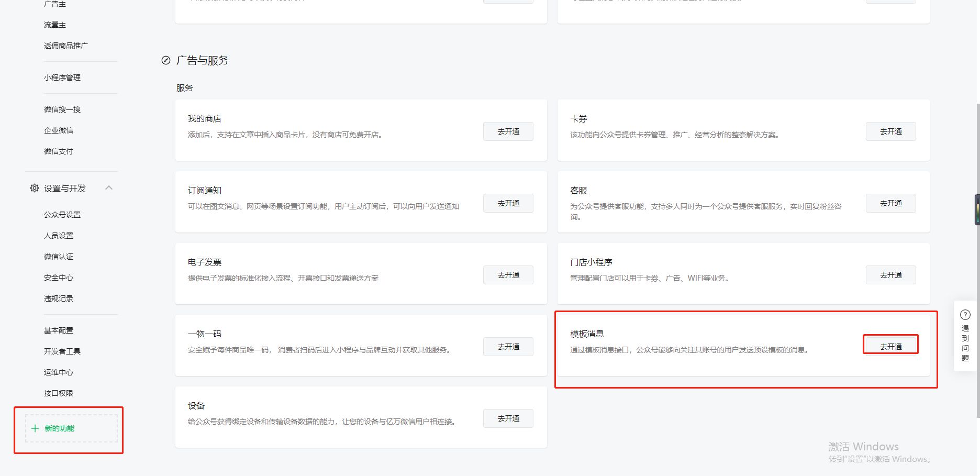The width and height of the screenshot is (980, 476).
Task: Click the gear icon beside 设置与开发
Action: pyautogui.click(x=34, y=188)
